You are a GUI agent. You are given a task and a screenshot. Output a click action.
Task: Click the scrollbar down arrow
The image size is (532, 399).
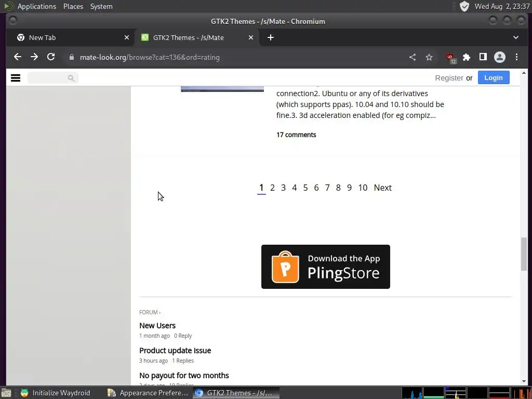click(x=524, y=381)
